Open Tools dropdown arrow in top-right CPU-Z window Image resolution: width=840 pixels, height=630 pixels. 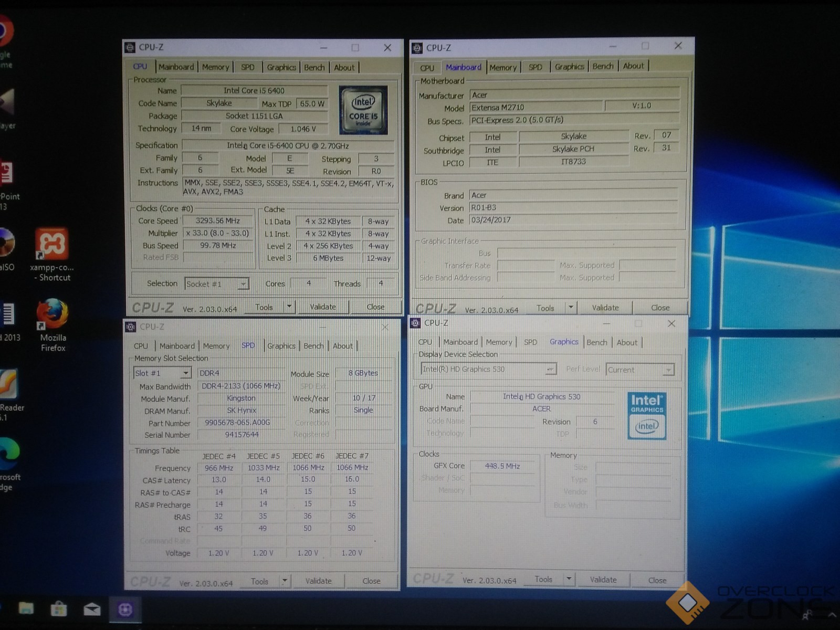click(571, 308)
